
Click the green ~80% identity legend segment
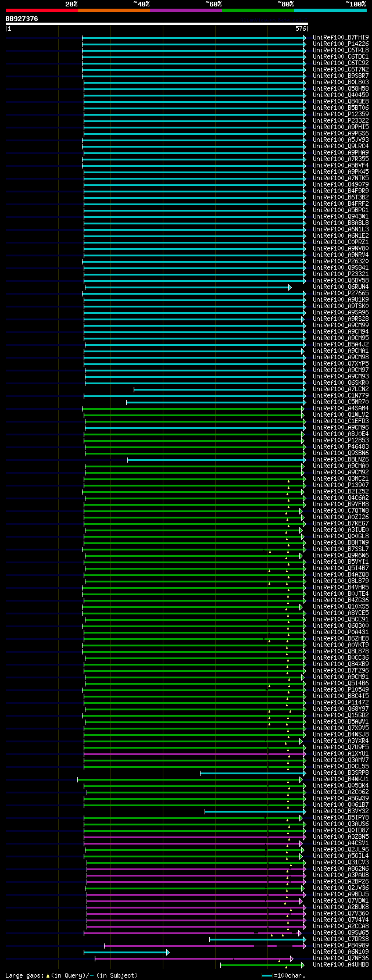tap(258, 10)
